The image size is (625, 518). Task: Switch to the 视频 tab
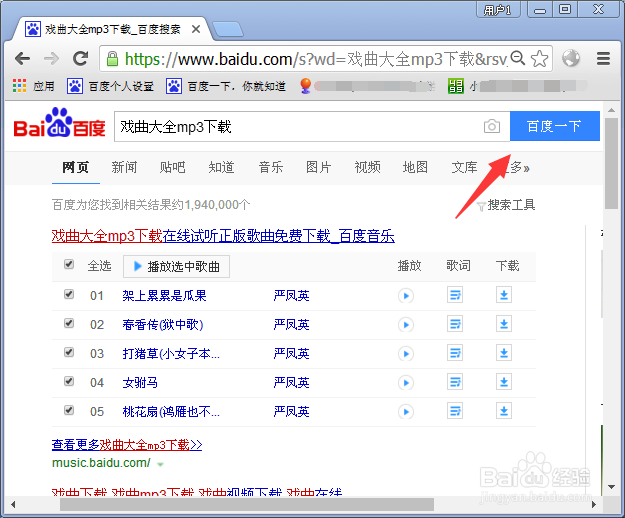point(367,167)
